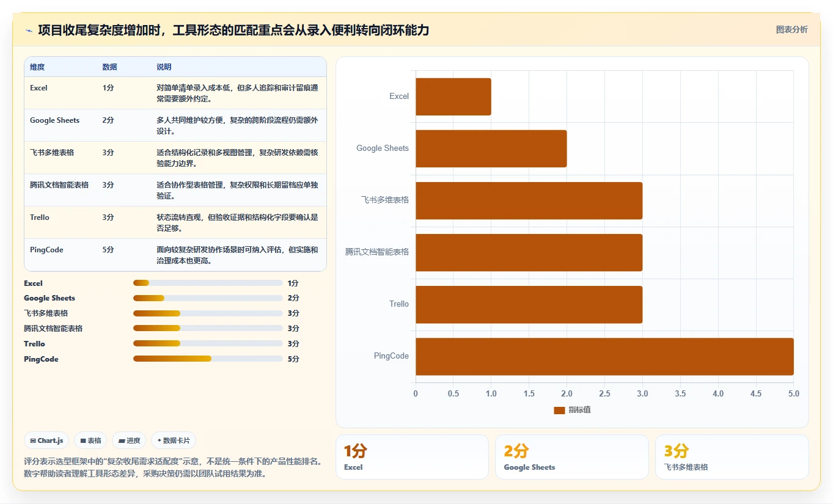Click the 5分 value beside PingCode progress bar

click(x=293, y=359)
